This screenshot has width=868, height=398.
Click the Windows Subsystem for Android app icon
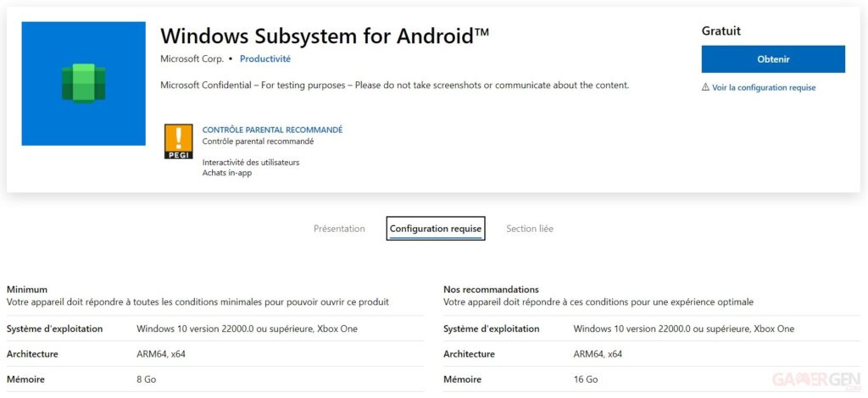tap(84, 84)
